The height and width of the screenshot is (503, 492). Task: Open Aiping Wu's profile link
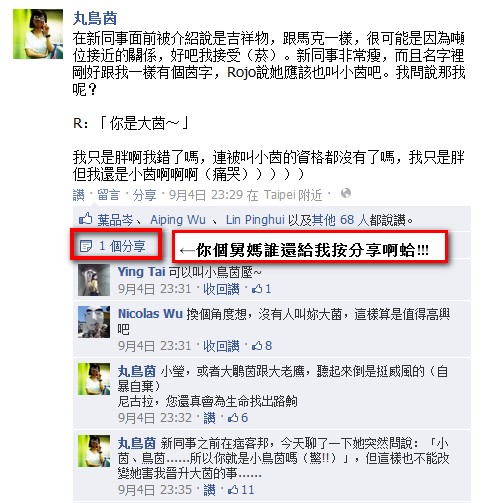pos(178,220)
